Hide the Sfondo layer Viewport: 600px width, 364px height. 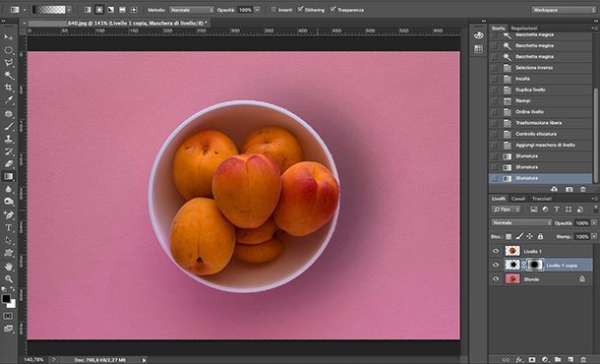(496, 279)
